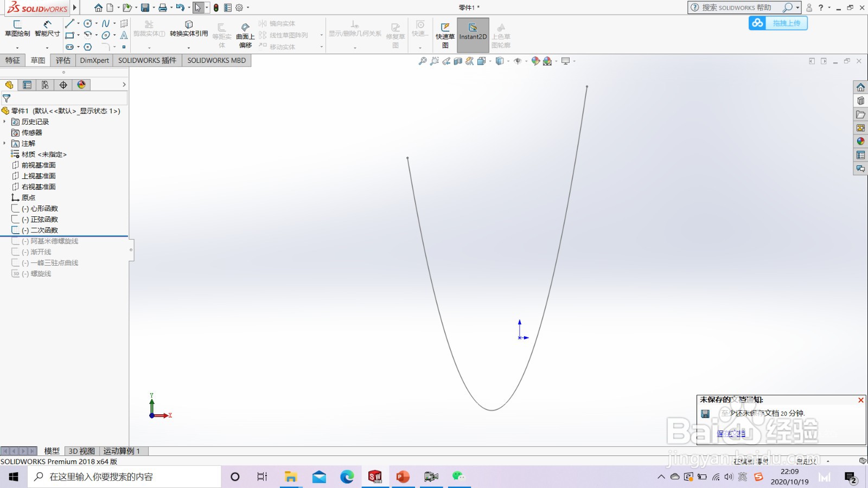Click the filter funnel in feature tree
The height and width of the screenshot is (488, 868).
pos(7,99)
